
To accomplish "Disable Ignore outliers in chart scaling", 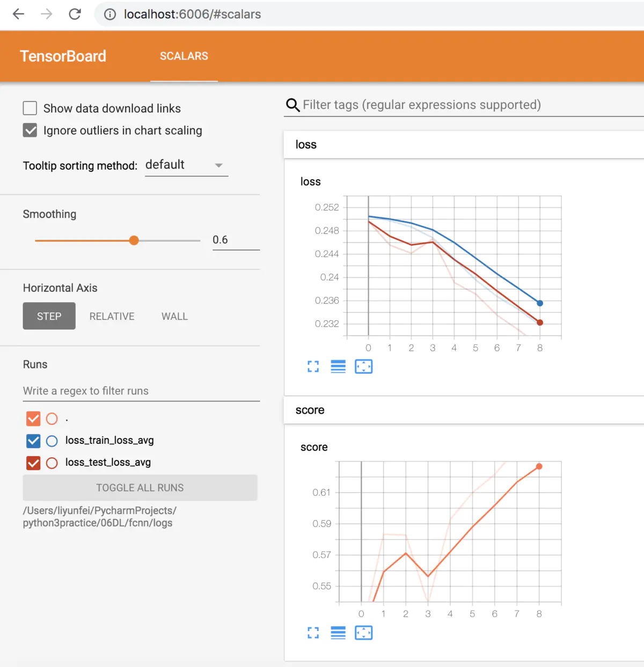I will (x=30, y=130).
